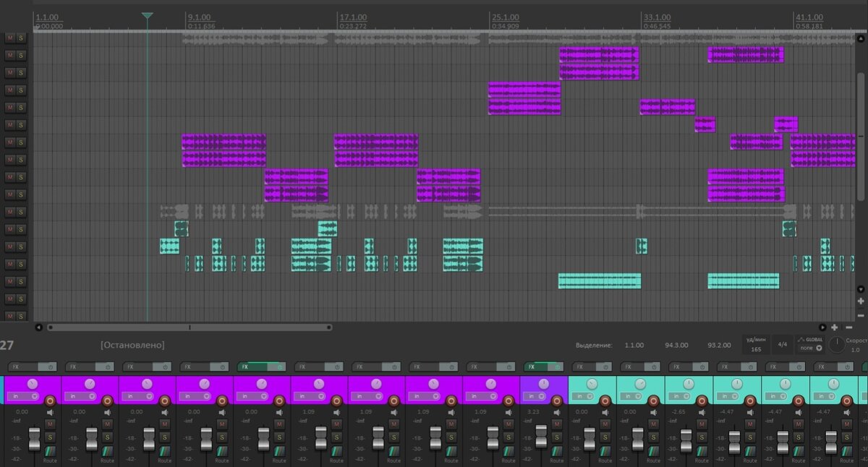Click the arrange view horizontal scrollbar thumb

pos(190,327)
